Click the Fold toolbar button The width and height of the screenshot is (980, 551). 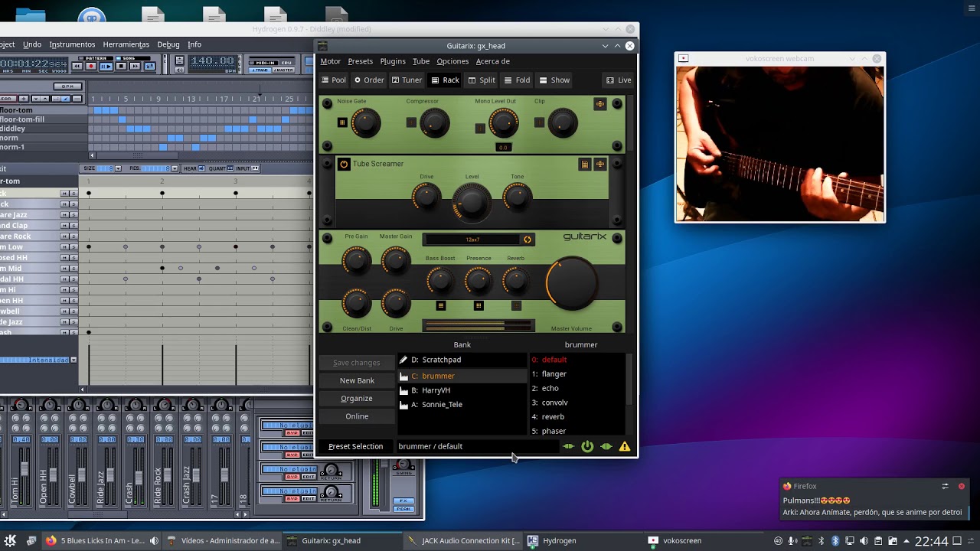517,80
